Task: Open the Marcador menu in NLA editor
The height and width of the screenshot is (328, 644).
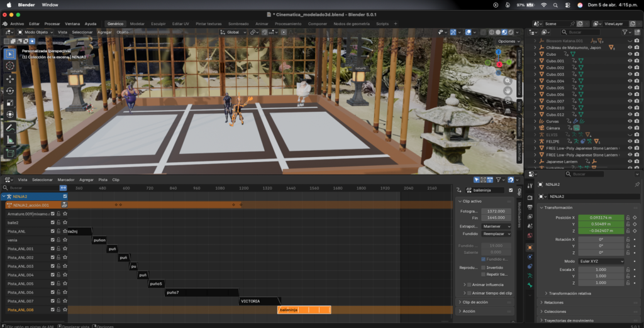Action: tap(66, 180)
